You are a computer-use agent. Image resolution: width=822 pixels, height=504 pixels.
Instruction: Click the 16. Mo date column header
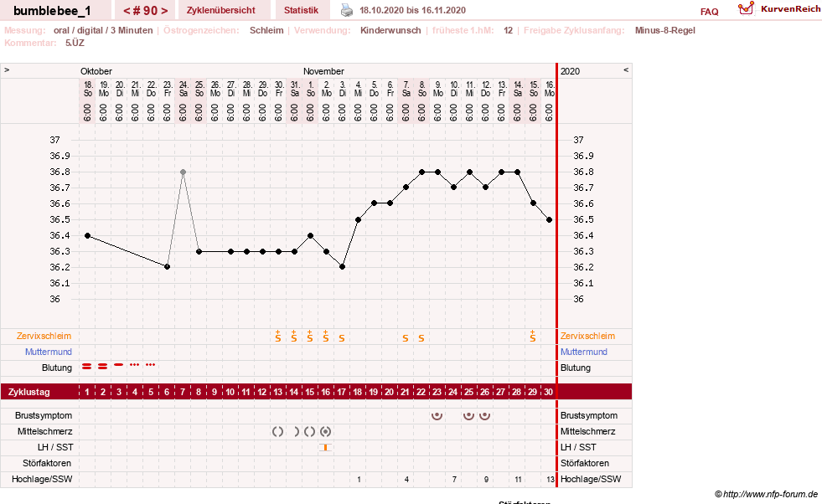550,101
